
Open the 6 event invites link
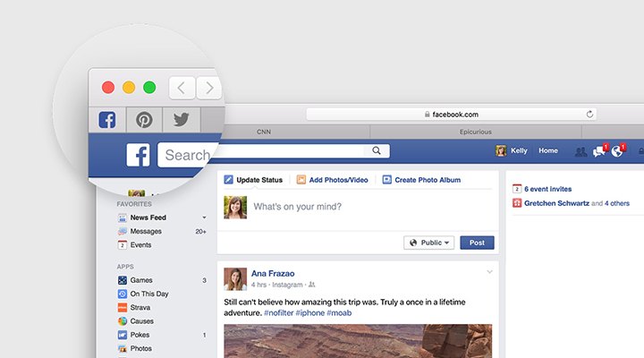coord(547,189)
